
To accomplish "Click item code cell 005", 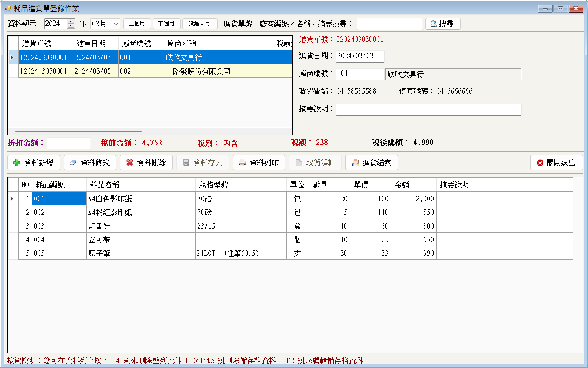I will [x=59, y=253].
